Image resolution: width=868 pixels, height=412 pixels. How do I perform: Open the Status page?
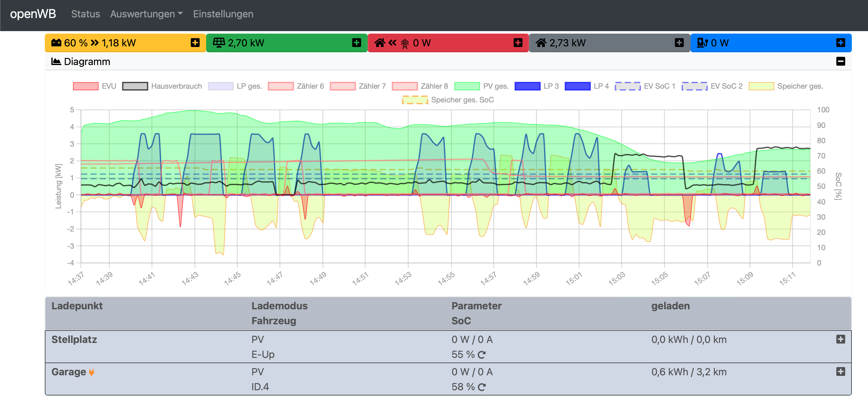click(85, 14)
